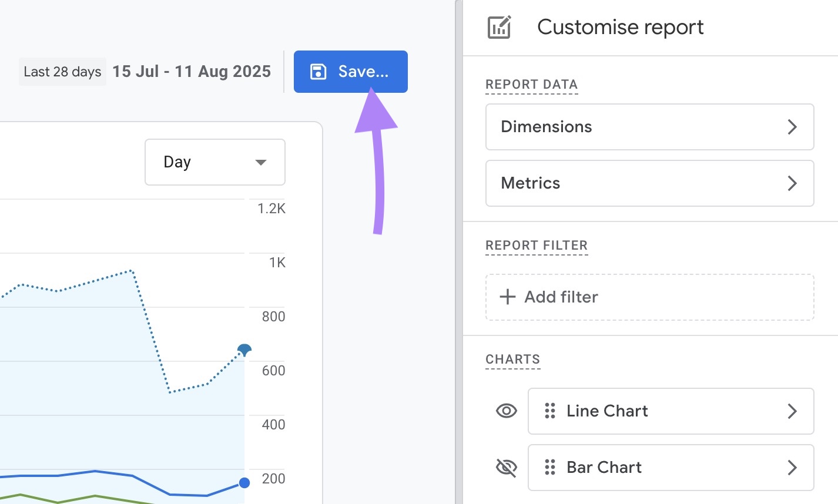Select the Last 28 days date range
Image resolution: width=838 pixels, height=504 pixels.
click(x=62, y=71)
